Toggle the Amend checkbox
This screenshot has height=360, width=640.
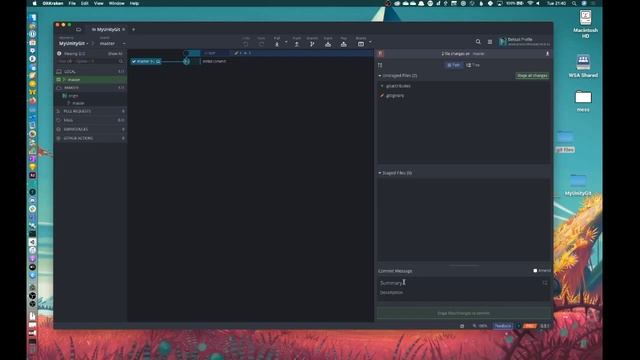click(x=535, y=271)
